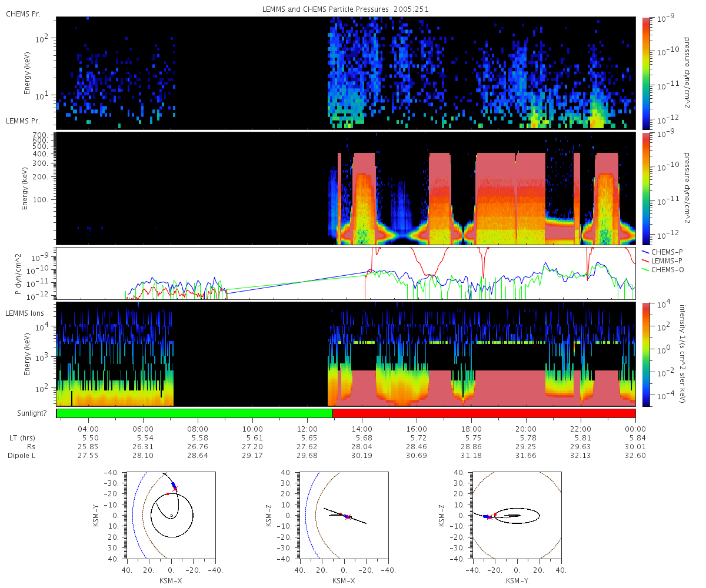Click the 04:00 time tick label
The image size is (706, 588).
pyautogui.click(x=88, y=430)
